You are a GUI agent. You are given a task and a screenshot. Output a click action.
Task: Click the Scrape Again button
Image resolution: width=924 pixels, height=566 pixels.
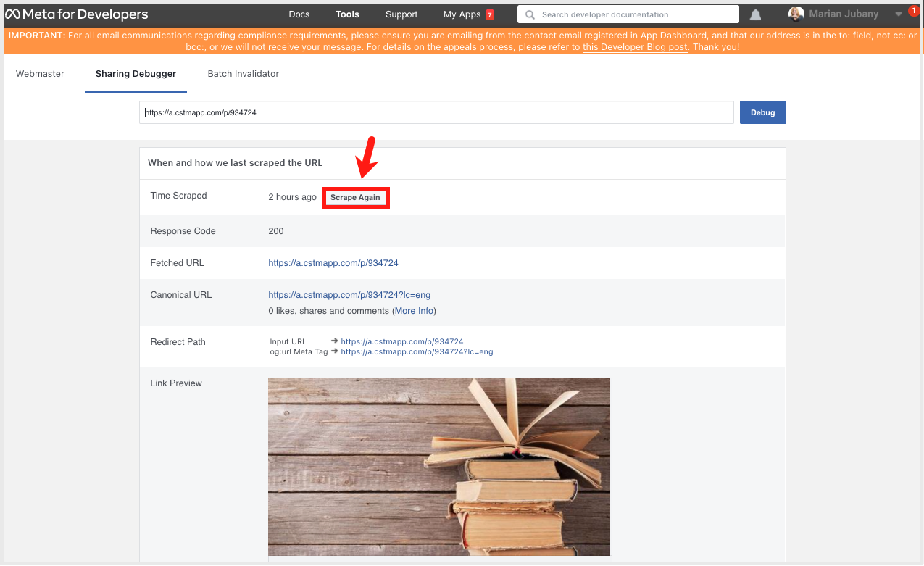click(x=355, y=198)
